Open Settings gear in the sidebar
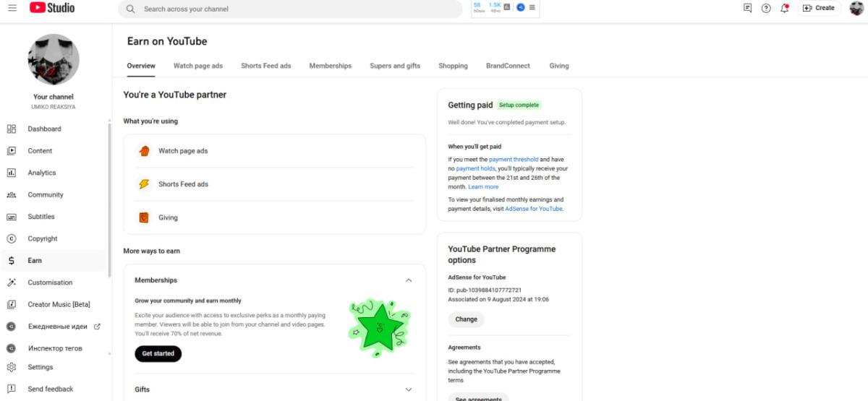The height and width of the screenshot is (401, 868). [12, 367]
